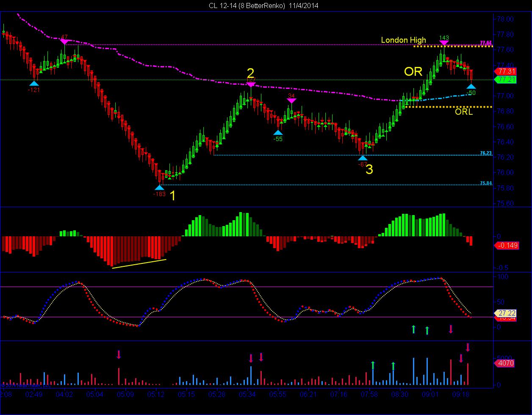This screenshot has width=532, height=415.
Task: Click the magenta swing-high triangle labeled 47
Action: pos(64,42)
